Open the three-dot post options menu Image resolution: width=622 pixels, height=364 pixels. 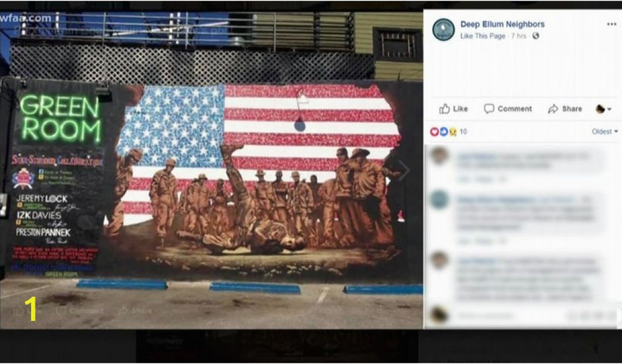[x=611, y=24]
